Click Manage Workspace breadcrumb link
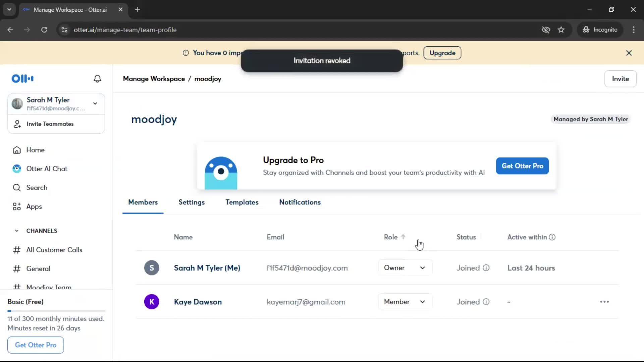 [154, 79]
